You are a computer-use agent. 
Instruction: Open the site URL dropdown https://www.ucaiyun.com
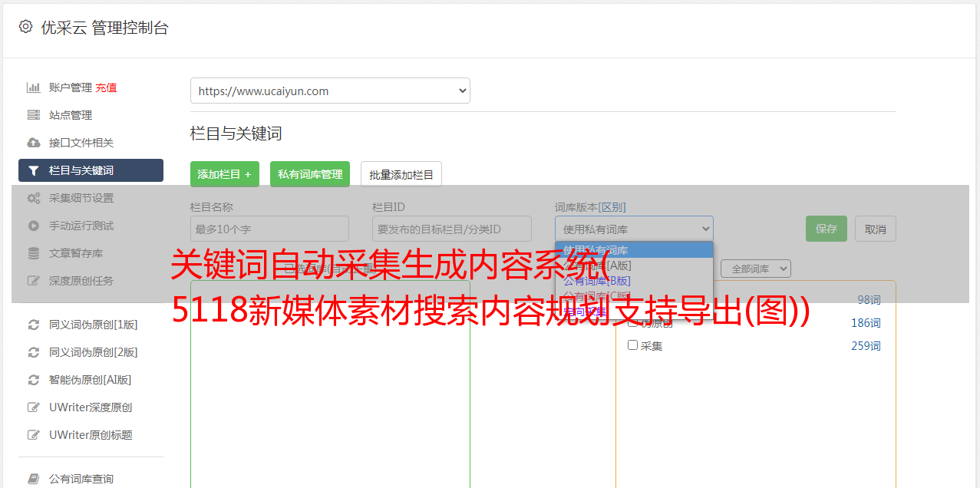tap(330, 91)
